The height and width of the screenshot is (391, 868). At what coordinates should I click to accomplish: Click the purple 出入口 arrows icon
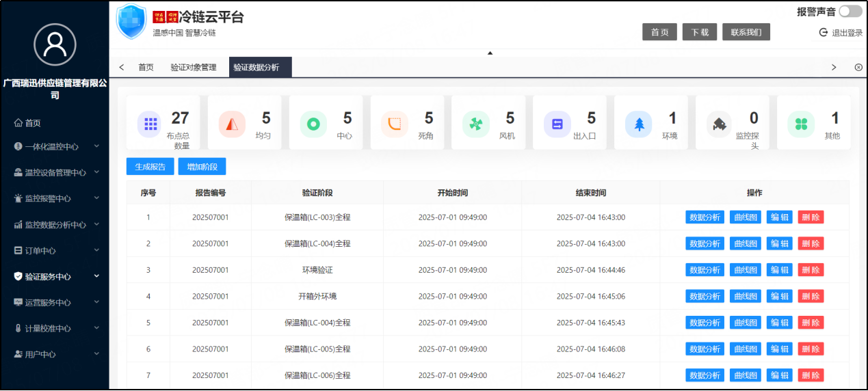557,124
